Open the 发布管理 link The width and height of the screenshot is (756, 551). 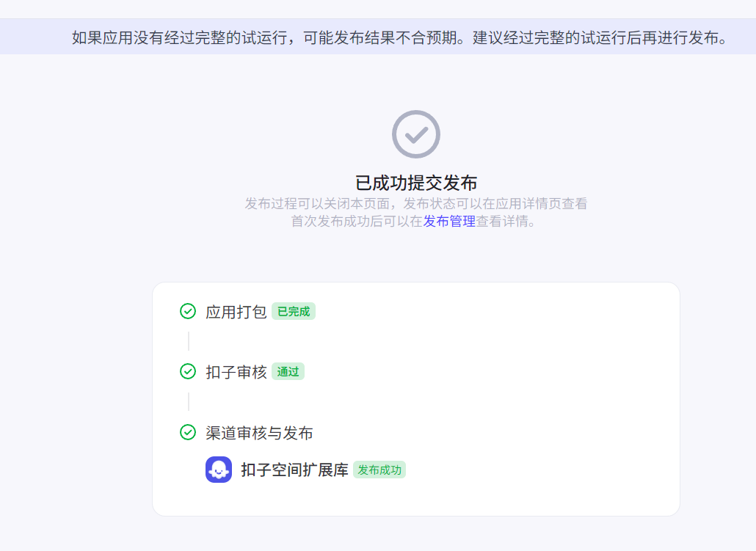point(449,222)
